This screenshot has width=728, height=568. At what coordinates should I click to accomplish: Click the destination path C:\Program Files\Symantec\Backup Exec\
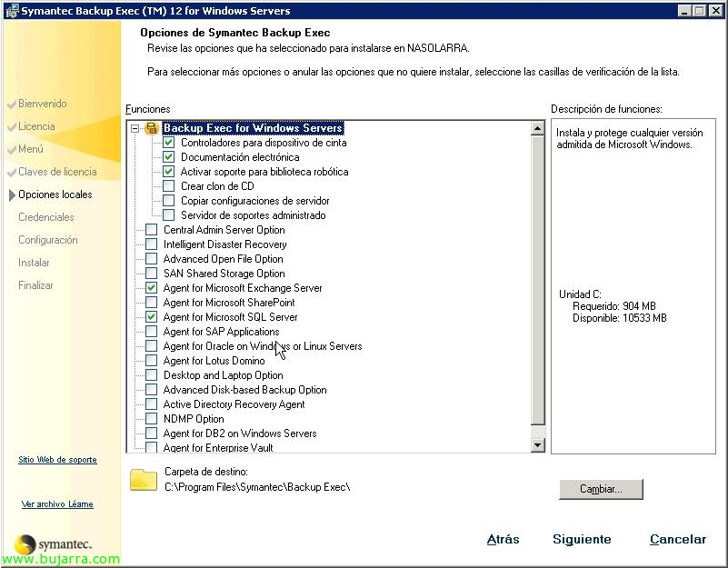point(257,487)
